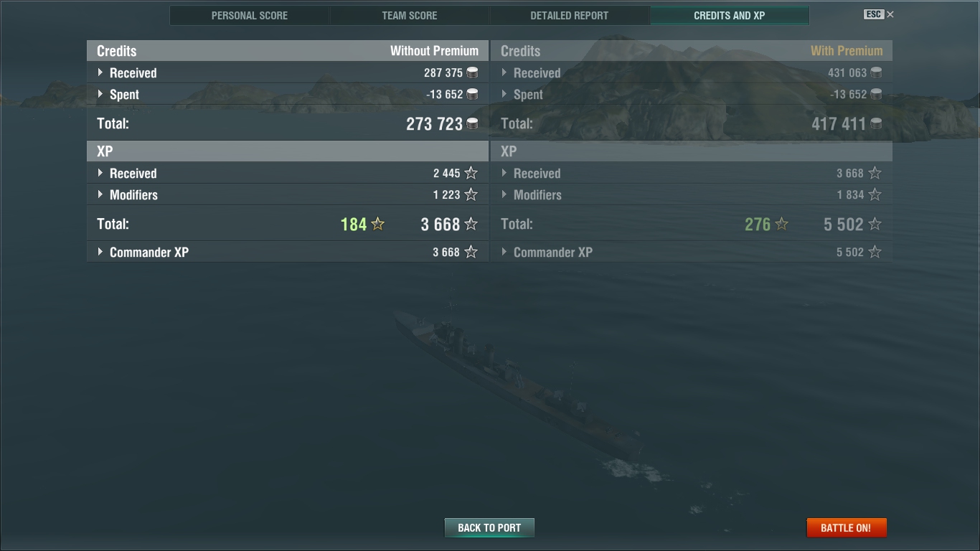Click the ESC key indicator

874,14
